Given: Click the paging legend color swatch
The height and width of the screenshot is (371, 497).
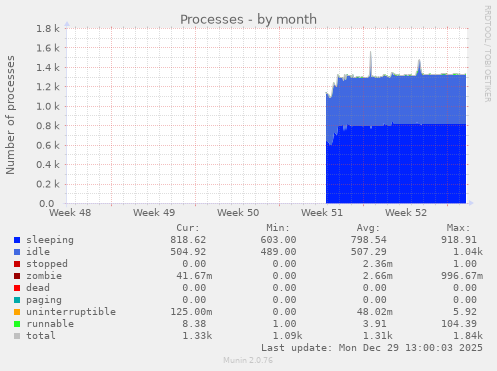Looking at the screenshot, I should pos(17,300).
